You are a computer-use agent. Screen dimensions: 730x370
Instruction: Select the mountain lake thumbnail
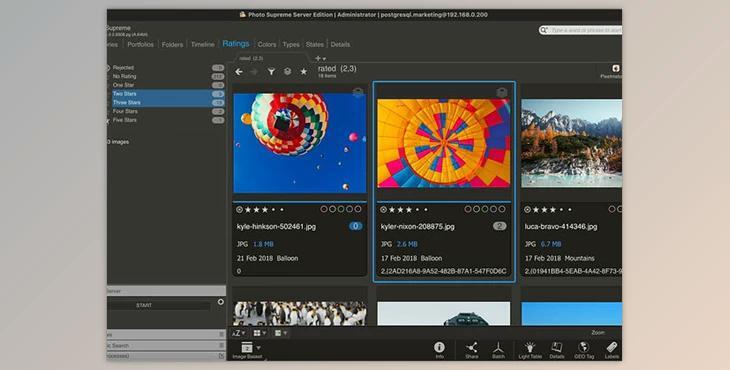(x=571, y=143)
